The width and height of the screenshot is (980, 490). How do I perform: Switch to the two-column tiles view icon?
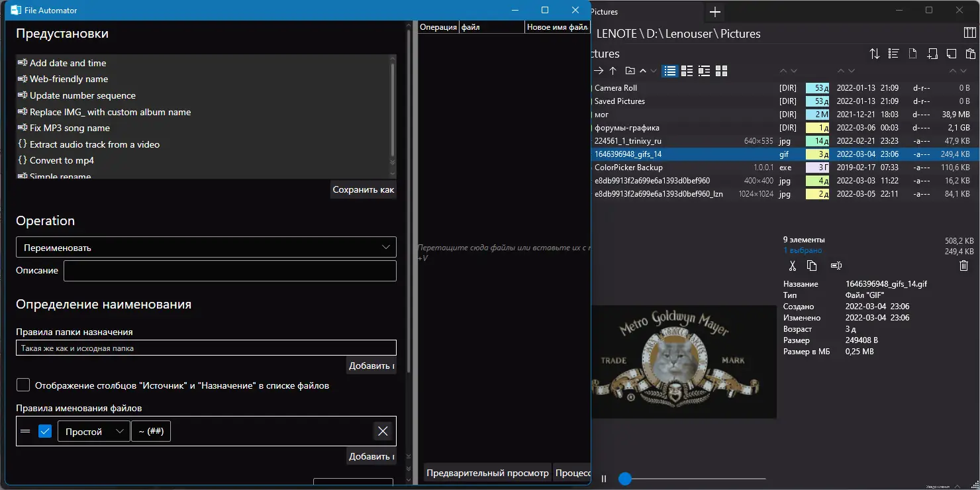click(687, 71)
